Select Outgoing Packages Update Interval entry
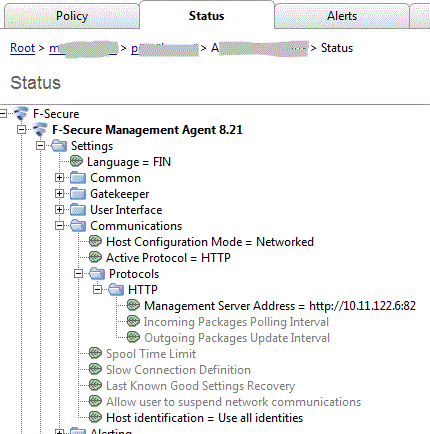Screen dimensions: 430x434 pos(237,338)
